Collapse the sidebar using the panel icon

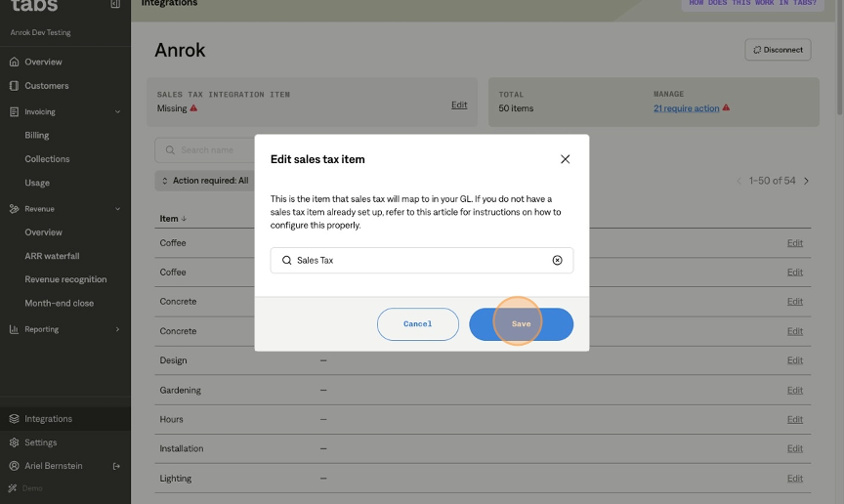115,4
